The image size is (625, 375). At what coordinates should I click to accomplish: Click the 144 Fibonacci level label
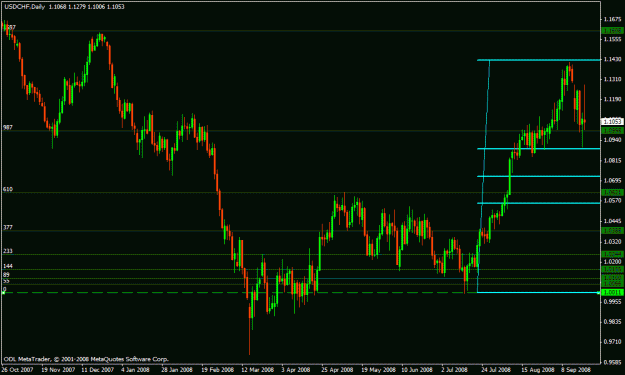(8, 266)
